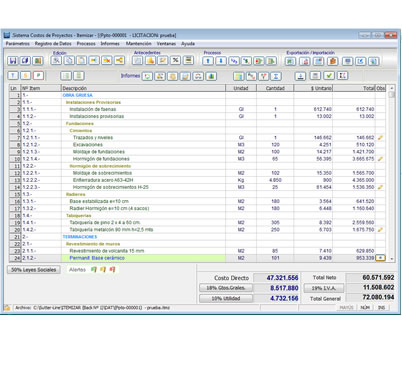Click the sigma sum toolbar icon
The image size is (402, 365).
click(x=276, y=76)
